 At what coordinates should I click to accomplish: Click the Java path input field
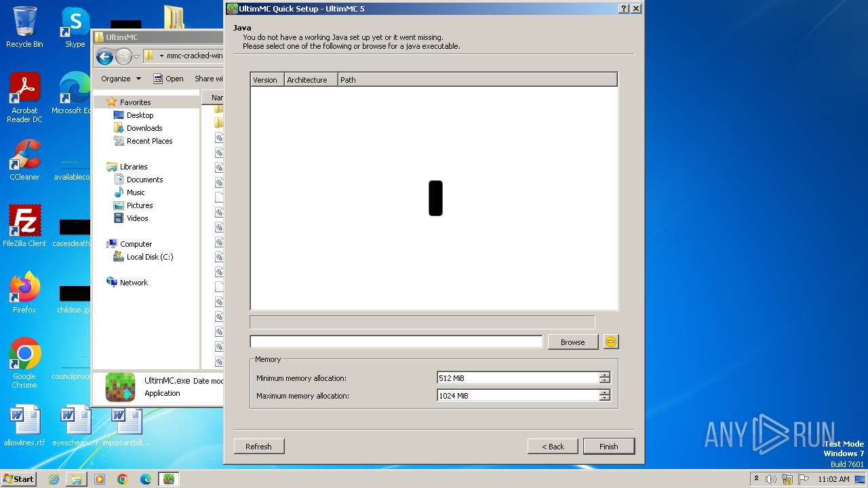point(396,342)
